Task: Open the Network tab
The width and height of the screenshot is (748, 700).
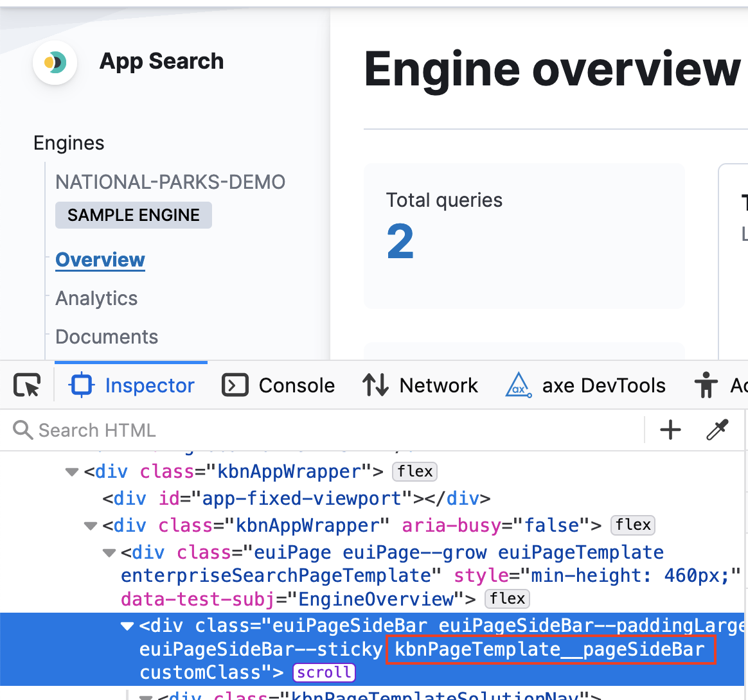Action: (420, 385)
